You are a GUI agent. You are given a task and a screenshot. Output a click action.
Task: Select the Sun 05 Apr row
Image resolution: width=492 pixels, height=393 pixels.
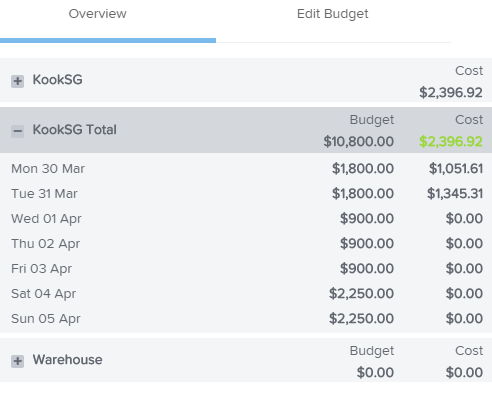tap(246, 319)
